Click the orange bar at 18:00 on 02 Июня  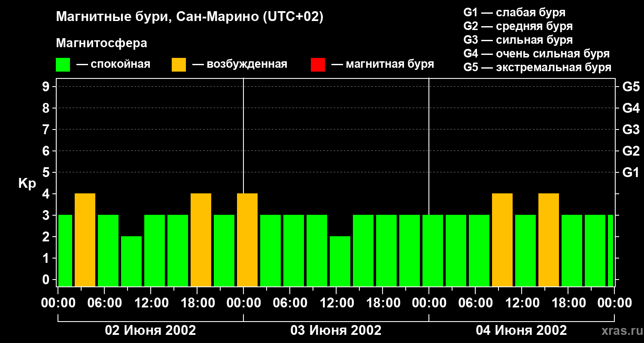(x=201, y=240)
